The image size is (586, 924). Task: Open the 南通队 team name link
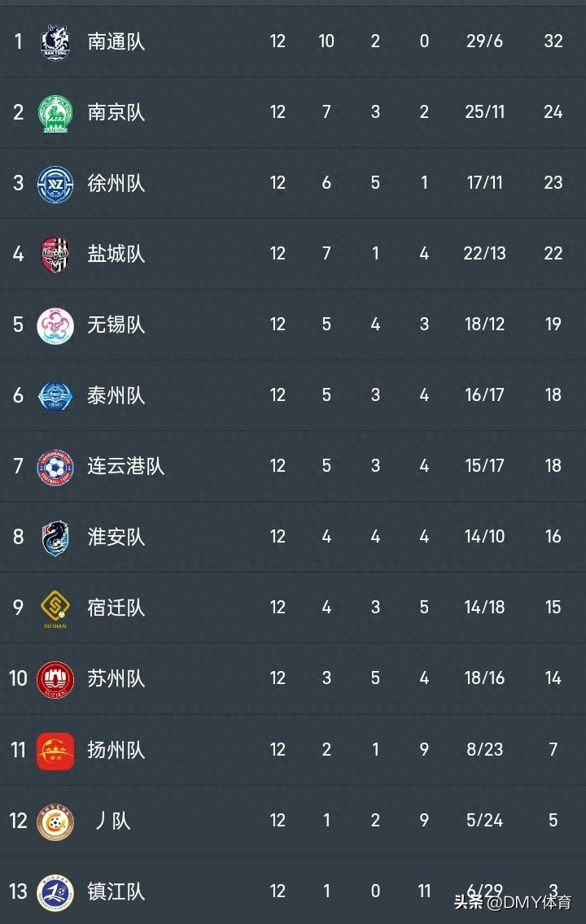116,41
